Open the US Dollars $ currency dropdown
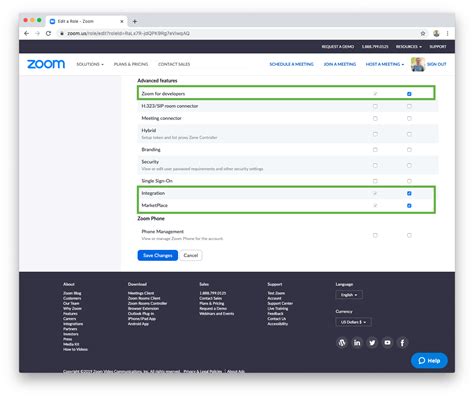 coord(353,322)
